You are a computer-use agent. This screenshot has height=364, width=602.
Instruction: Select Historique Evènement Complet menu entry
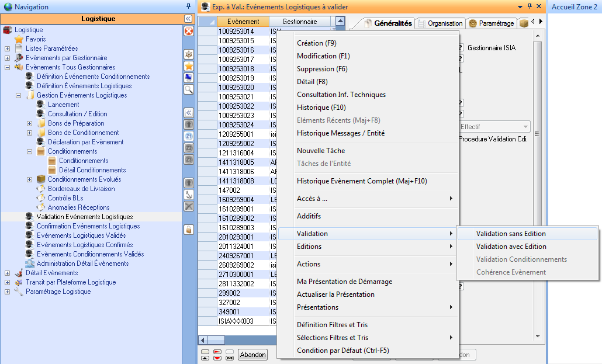point(362,181)
